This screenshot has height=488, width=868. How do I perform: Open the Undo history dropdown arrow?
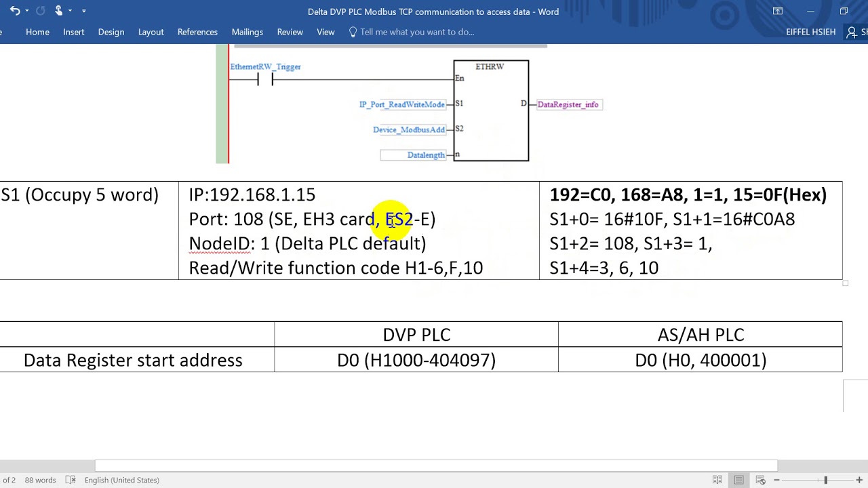(x=26, y=12)
